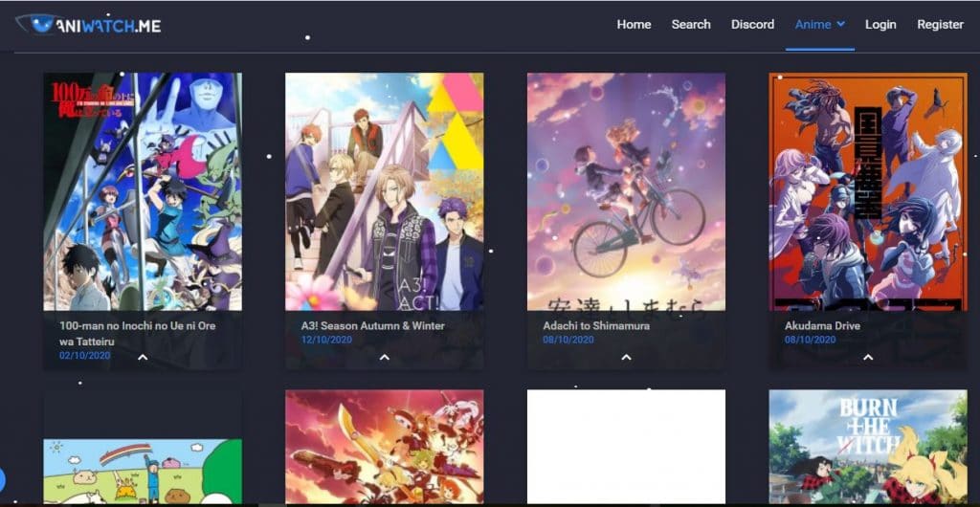Expand details chevron under Adachi to Shimamura

[626, 357]
